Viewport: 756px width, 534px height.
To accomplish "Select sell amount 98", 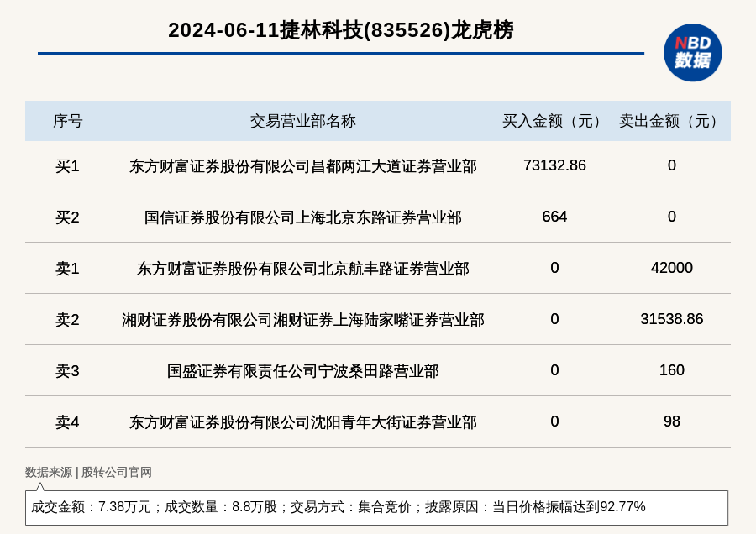I will click(672, 421).
